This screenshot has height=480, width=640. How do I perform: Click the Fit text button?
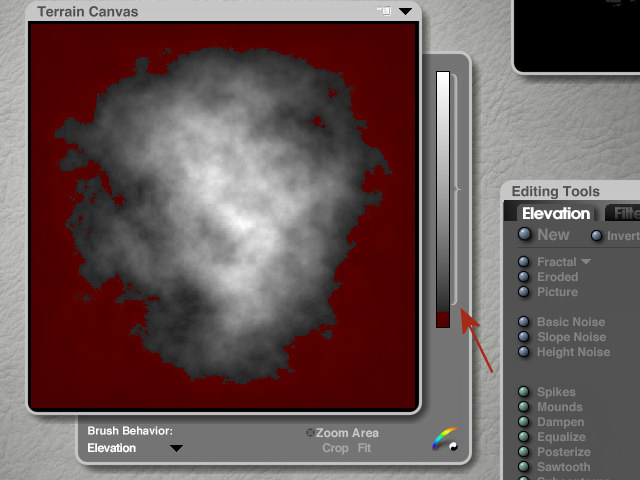click(x=364, y=448)
